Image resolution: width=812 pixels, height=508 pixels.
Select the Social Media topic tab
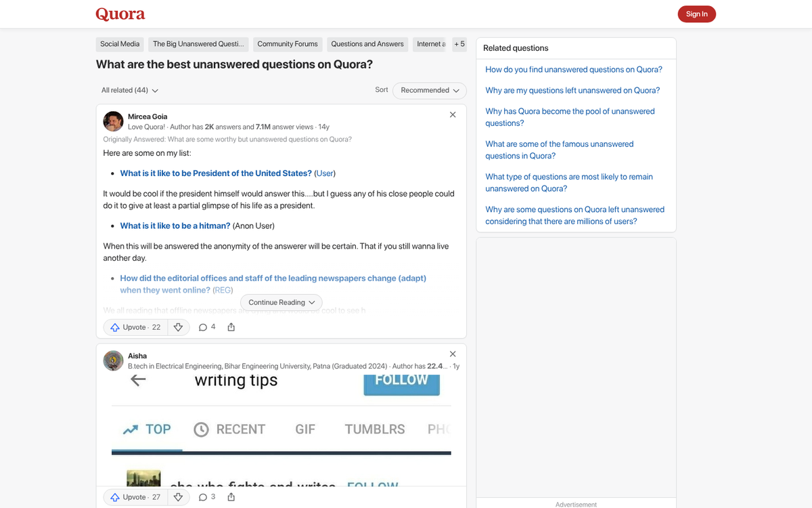coord(119,44)
